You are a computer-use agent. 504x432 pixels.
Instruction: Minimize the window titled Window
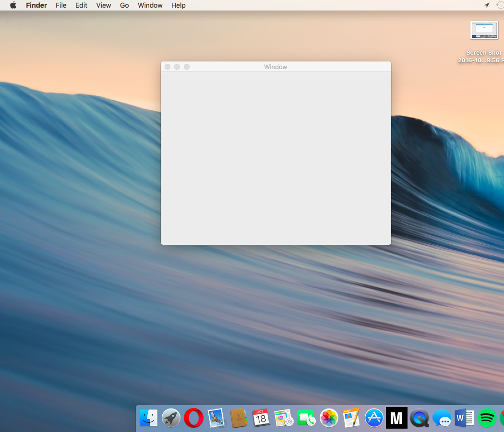click(177, 67)
